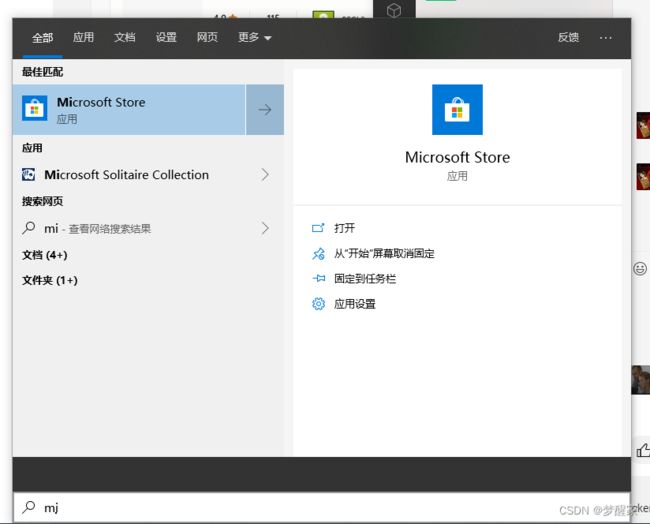
Task: Click Microsoft Solitaire Collection icon
Action: [x=28, y=175]
